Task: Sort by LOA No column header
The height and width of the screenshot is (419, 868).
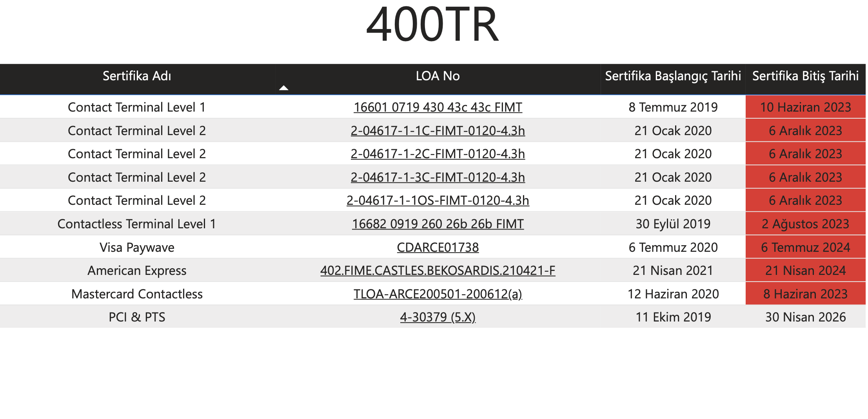Action: (438, 76)
